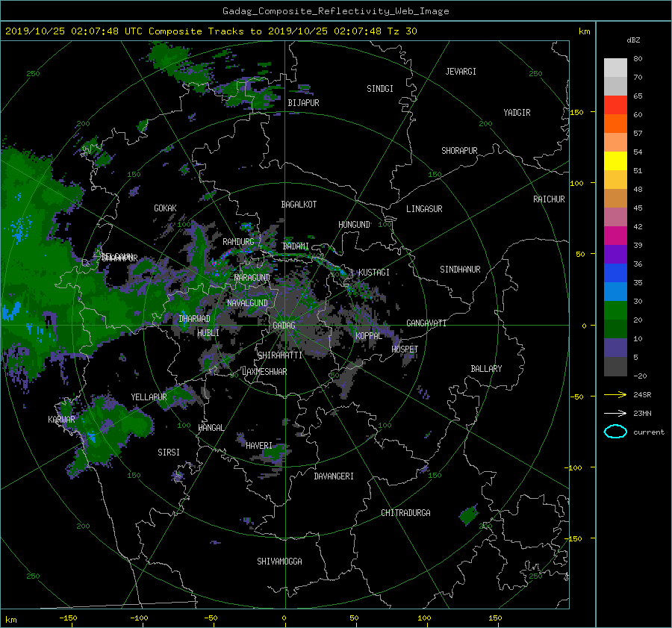Click the '0' tick on the bottom axis
Image resolution: width=672 pixels, height=628 pixels.
click(284, 618)
